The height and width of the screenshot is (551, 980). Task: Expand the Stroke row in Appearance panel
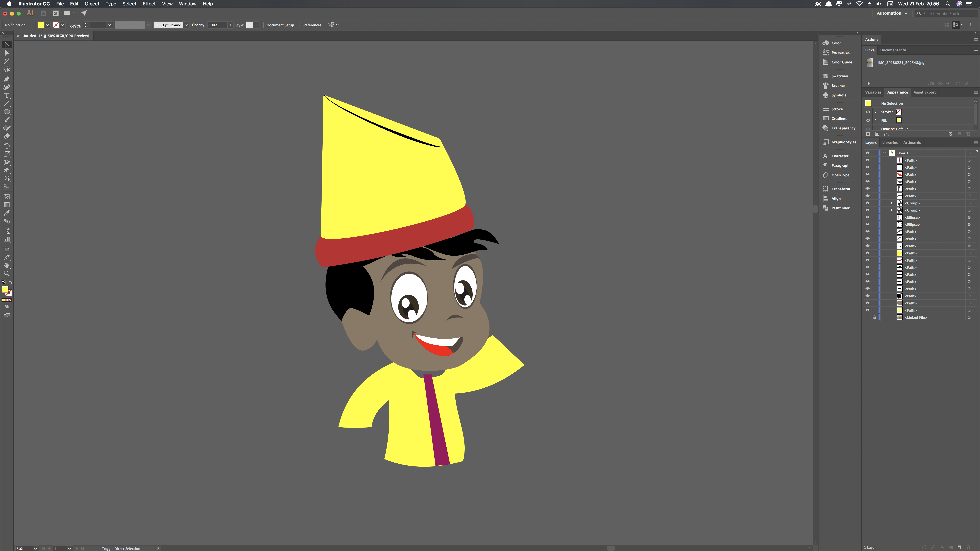pyautogui.click(x=876, y=112)
